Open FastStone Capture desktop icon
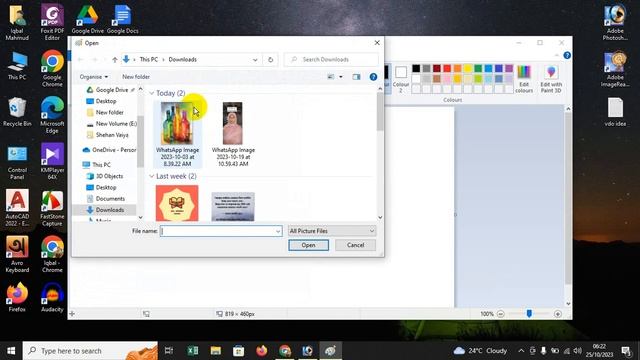 click(52, 208)
